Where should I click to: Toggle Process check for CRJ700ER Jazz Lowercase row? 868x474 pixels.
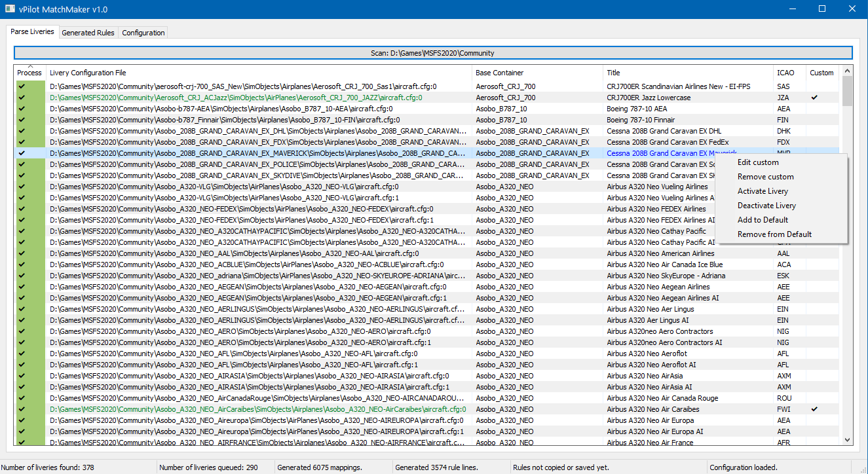pyautogui.click(x=22, y=98)
